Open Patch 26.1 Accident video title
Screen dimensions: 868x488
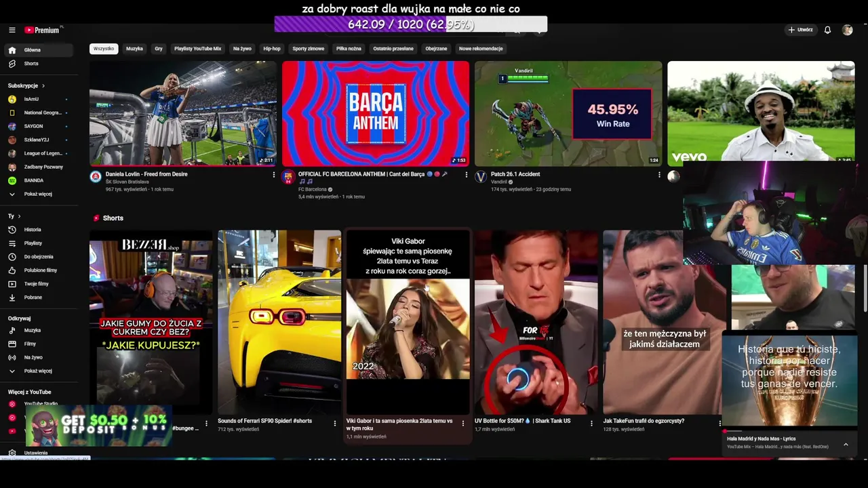tap(515, 174)
